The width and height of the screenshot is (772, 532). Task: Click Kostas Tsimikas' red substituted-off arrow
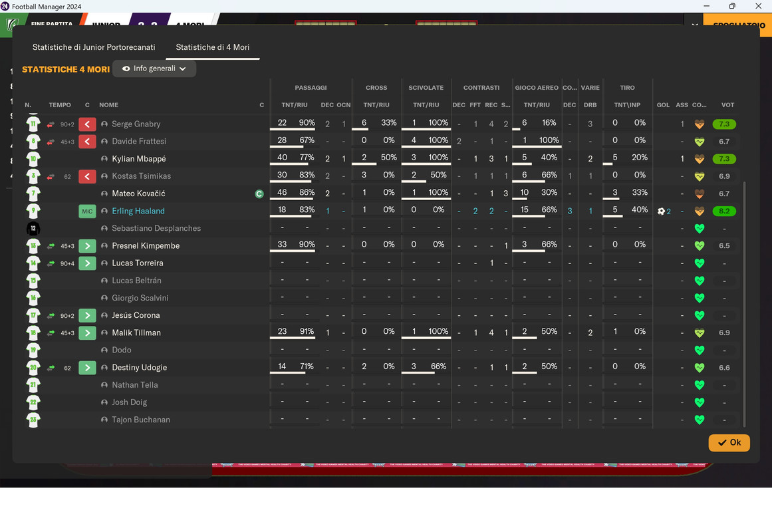click(x=87, y=176)
